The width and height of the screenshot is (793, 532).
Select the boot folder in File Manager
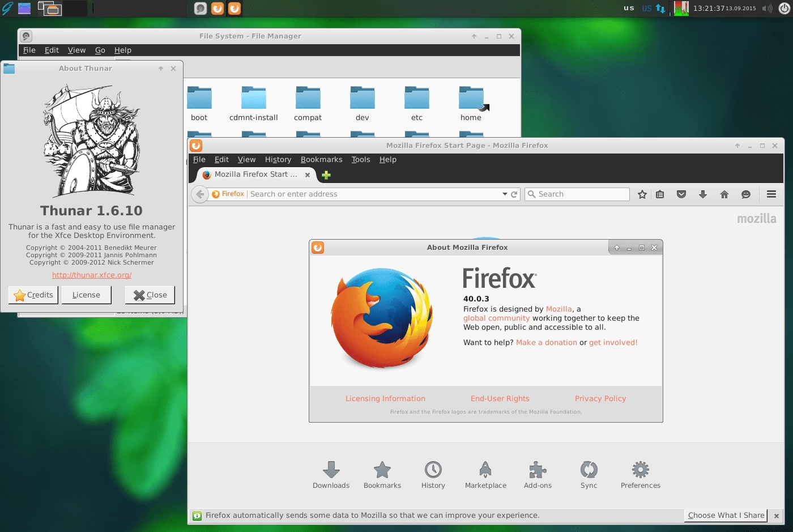(x=199, y=103)
